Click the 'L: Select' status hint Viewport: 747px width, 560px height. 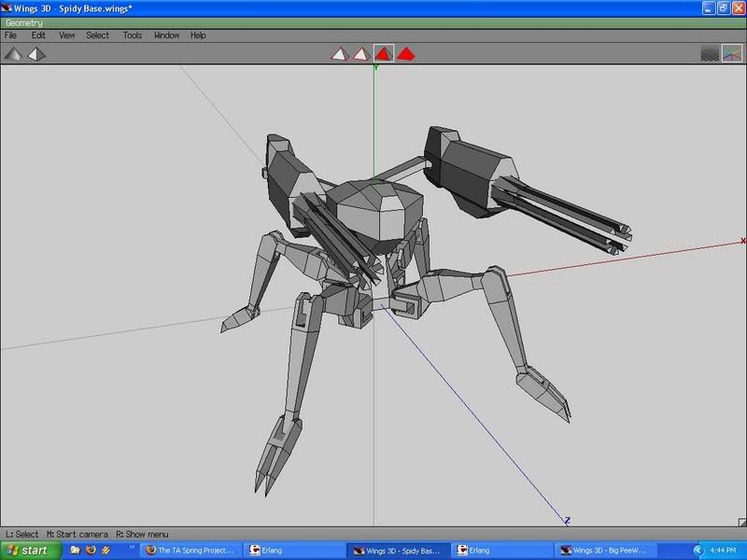point(21,534)
